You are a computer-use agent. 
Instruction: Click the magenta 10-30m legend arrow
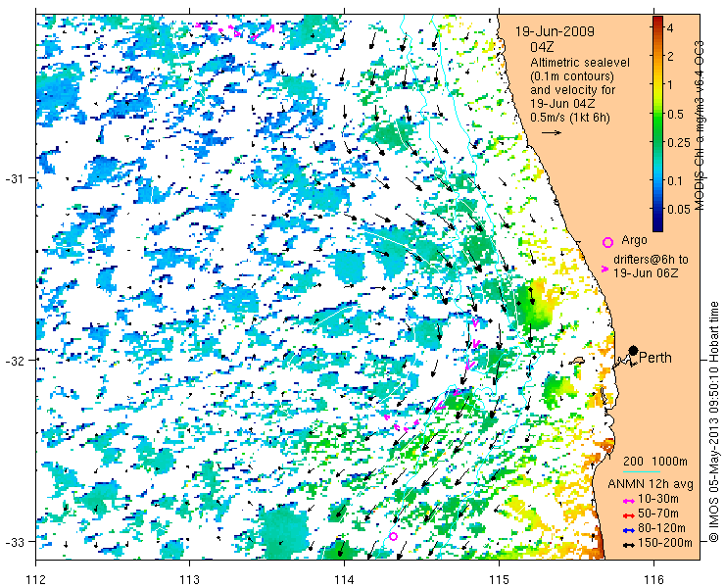pyautogui.click(x=627, y=501)
